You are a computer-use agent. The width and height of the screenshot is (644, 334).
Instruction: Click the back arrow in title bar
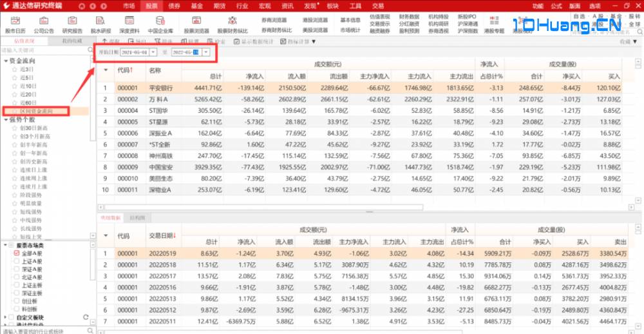[92, 6]
